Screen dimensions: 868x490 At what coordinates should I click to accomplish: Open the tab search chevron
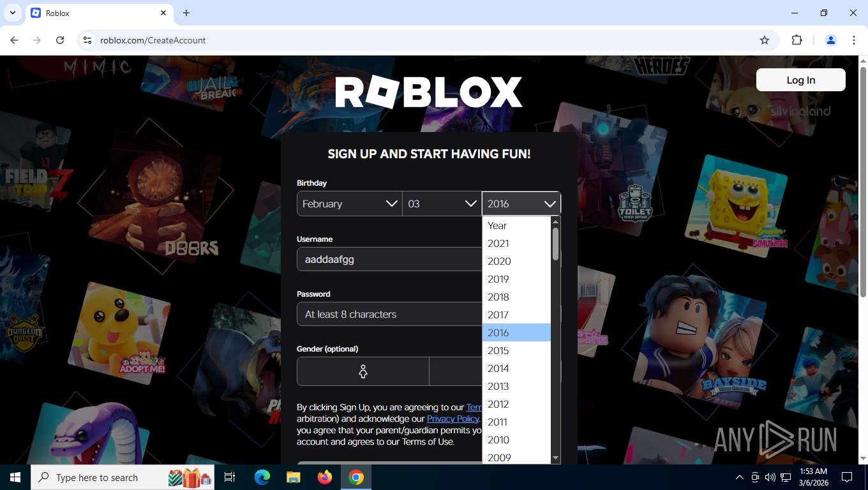point(12,13)
